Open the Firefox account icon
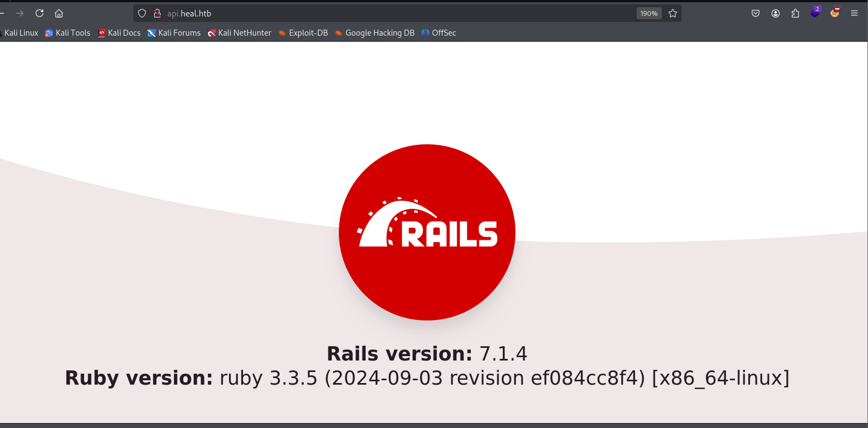 pos(775,13)
